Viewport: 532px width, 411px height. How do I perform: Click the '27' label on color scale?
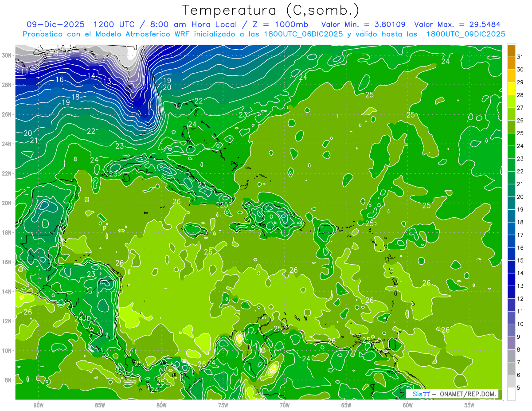pyautogui.click(x=520, y=108)
